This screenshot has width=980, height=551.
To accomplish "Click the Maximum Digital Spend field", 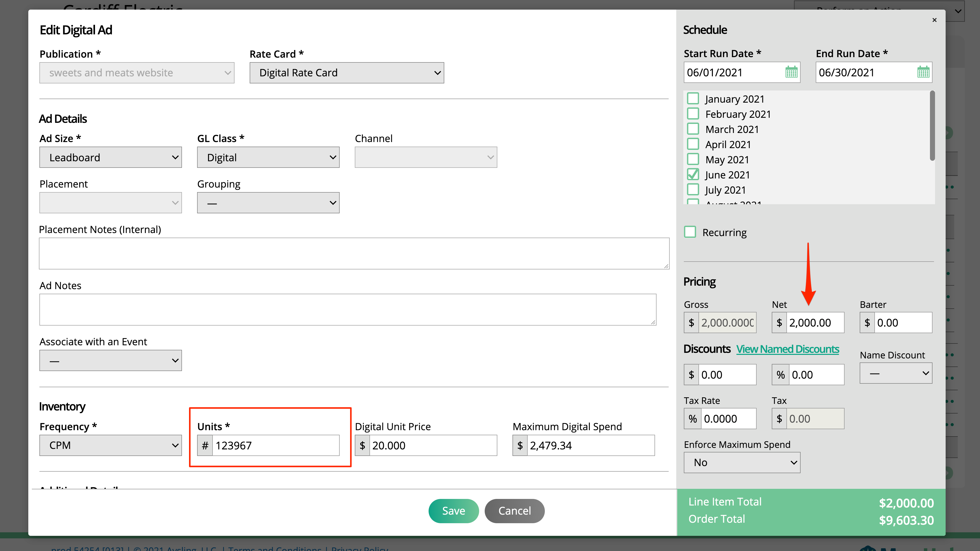I will [591, 446].
